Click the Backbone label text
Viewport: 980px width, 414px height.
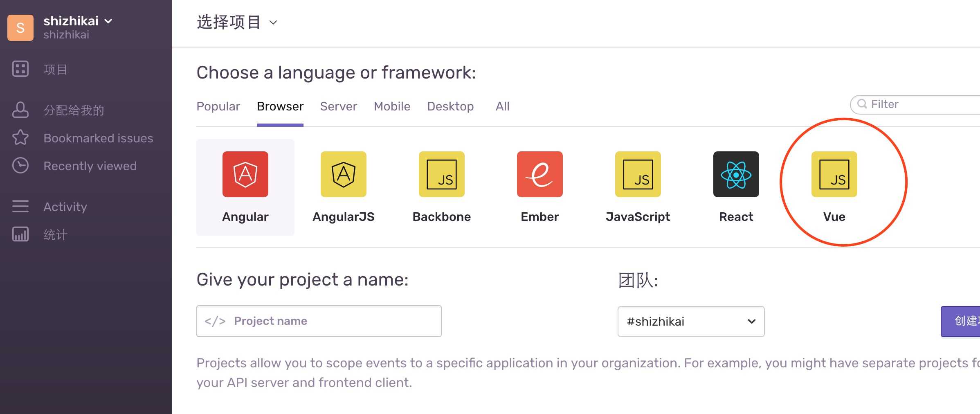click(442, 217)
